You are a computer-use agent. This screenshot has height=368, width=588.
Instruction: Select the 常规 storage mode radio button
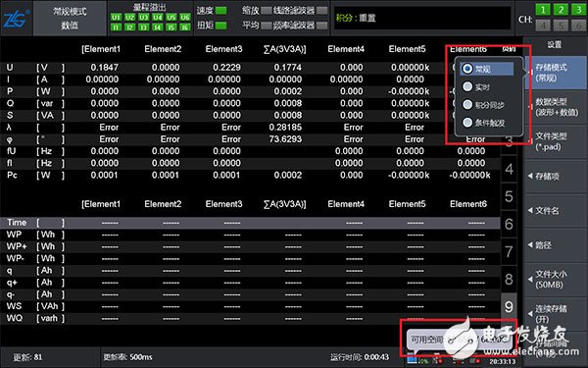(x=467, y=69)
